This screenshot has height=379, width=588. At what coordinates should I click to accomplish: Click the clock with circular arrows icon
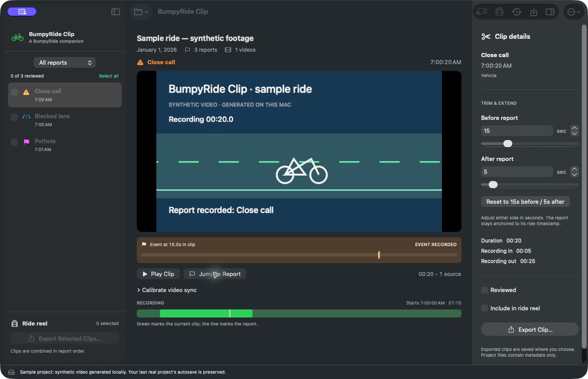point(517,12)
